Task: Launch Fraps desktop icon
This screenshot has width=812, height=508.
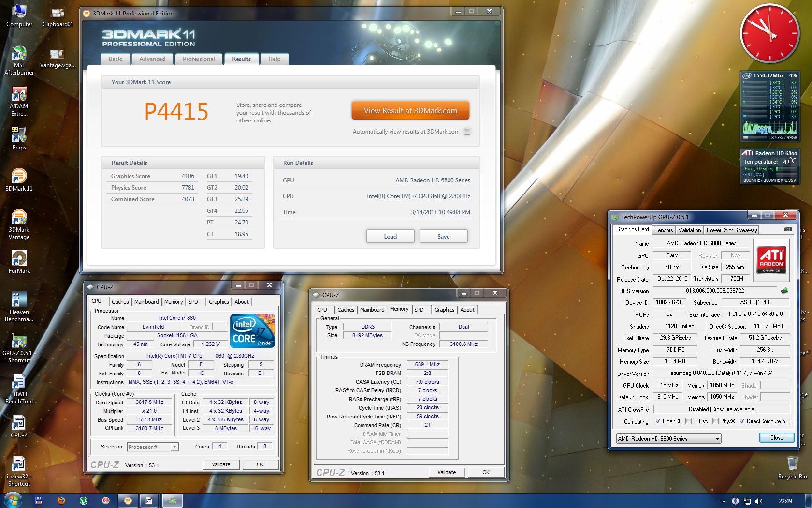Action: coord(19,139)
